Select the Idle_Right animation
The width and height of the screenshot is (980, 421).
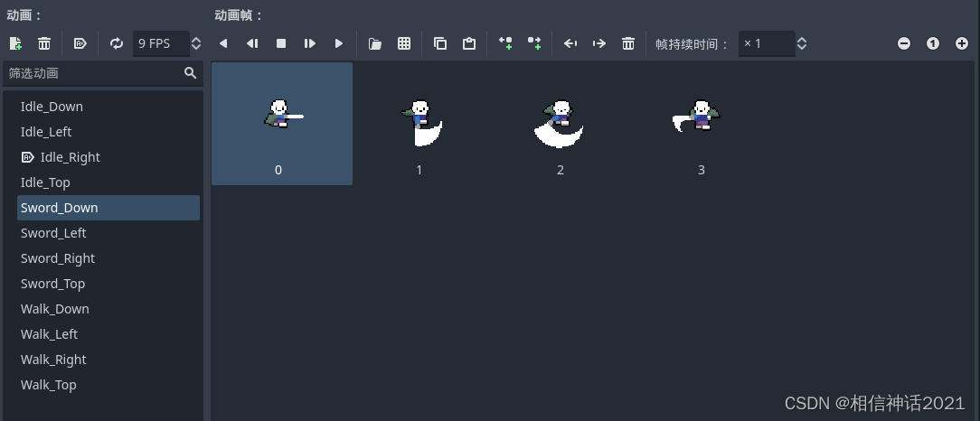pyautogui.click(x=108, y=157)
